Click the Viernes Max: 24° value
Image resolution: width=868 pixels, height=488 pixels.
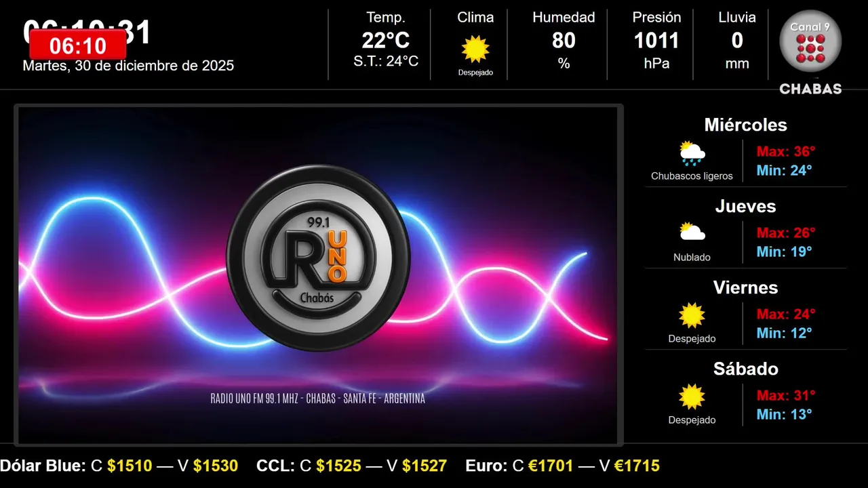(786, 314)
